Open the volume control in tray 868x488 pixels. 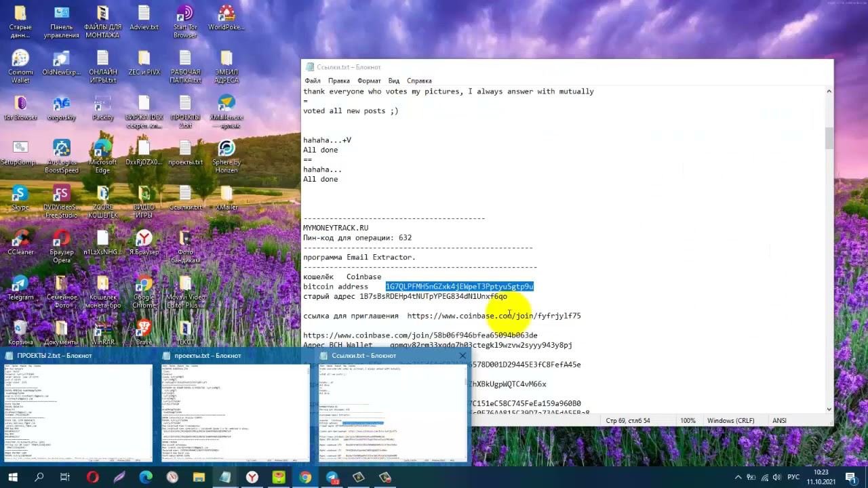778,477
